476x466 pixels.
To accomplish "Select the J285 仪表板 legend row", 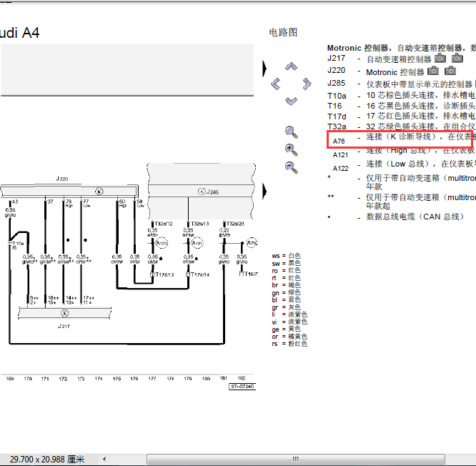I will pyautogui.click(x=402, y=84).
